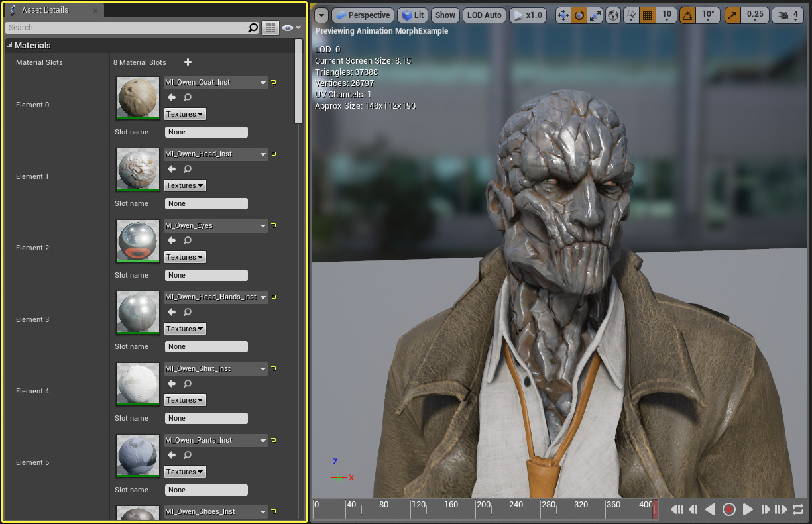The height and width of the screenshot is (524, 812).
Task: Collapse the Materials section
Action: point(10,46)
